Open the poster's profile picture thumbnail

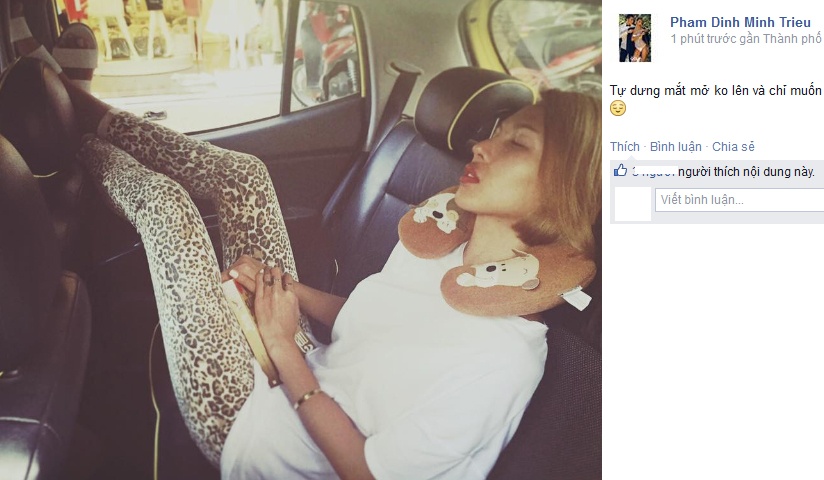click(x=635, y=38)
